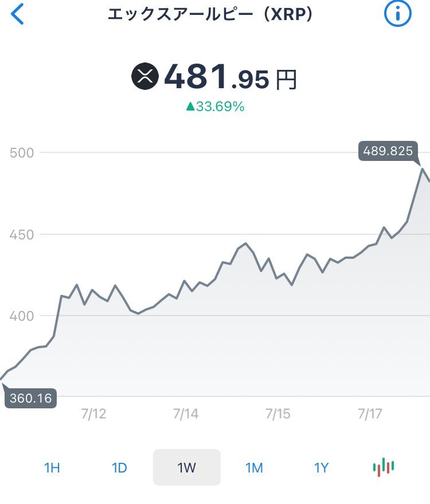Open the info icon for XRP details
Viewport: 430px width, 504px height.
[x=397, y=13]
